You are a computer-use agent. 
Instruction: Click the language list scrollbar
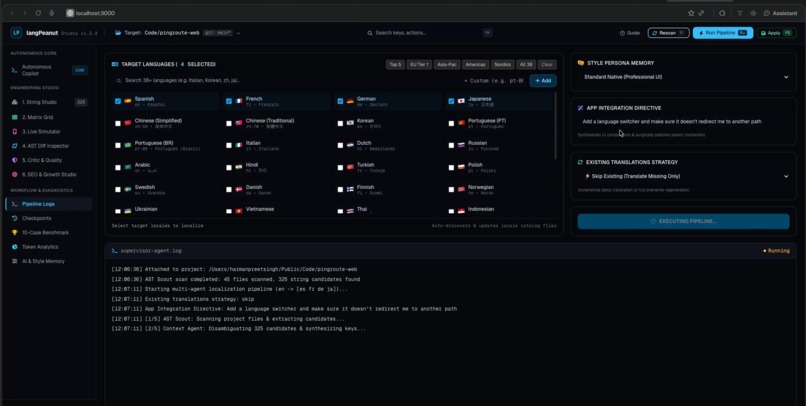click(x=555, y=126)
